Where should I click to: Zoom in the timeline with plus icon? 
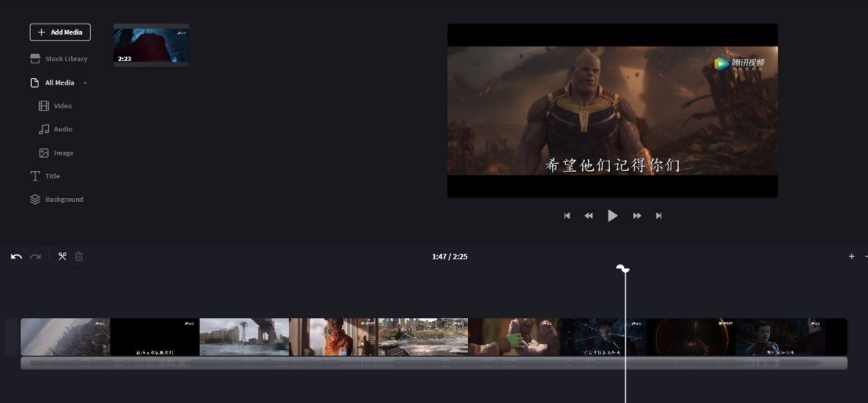click(x=851, y=256)
